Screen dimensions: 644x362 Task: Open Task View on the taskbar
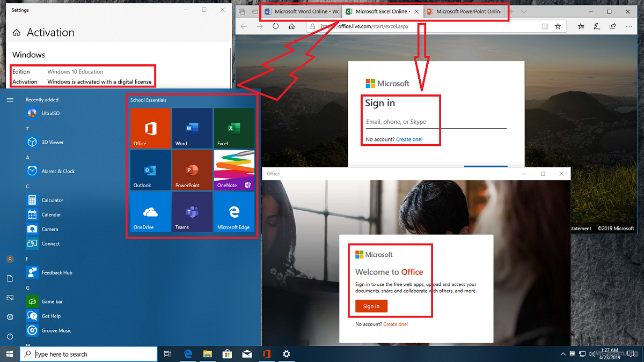(167, 354)
